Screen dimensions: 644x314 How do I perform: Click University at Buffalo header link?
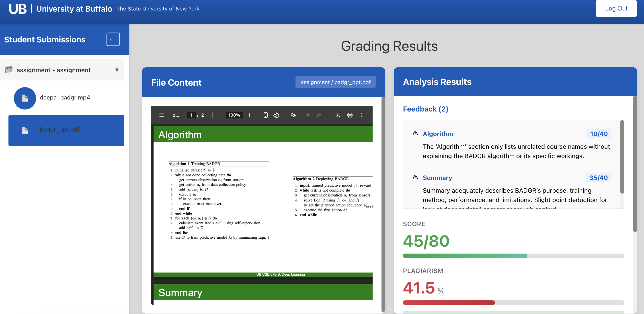(x=74, y=9)
